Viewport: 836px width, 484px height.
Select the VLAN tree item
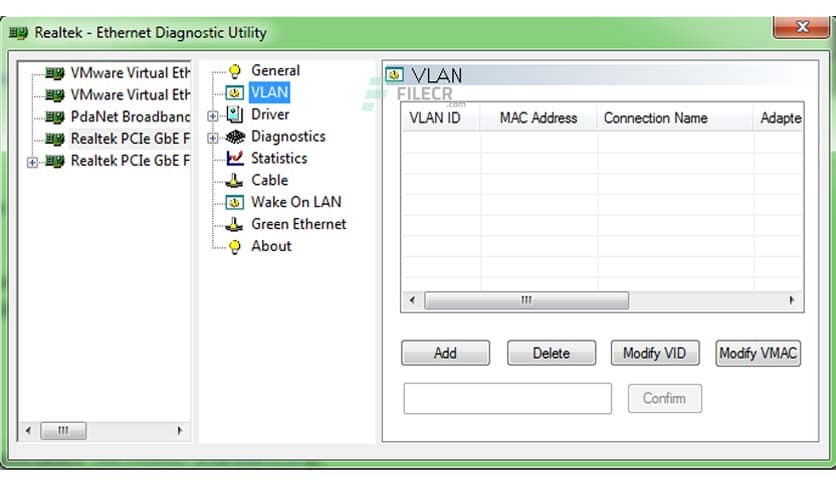click(x=270, y=92)
